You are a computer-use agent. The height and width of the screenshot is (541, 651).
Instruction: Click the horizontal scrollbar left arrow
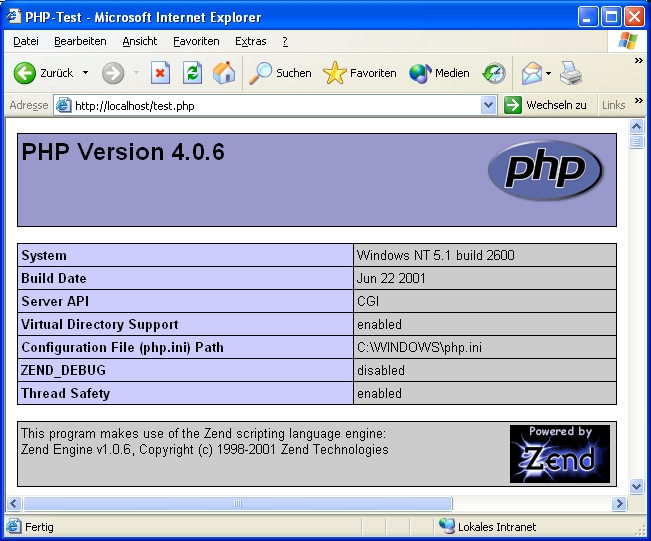click(x=13, y=504)
